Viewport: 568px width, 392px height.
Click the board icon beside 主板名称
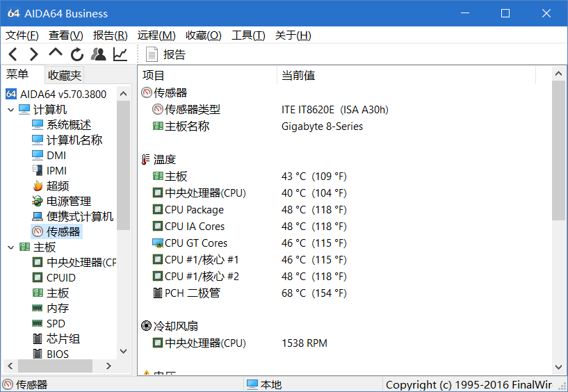pos(158,126)
